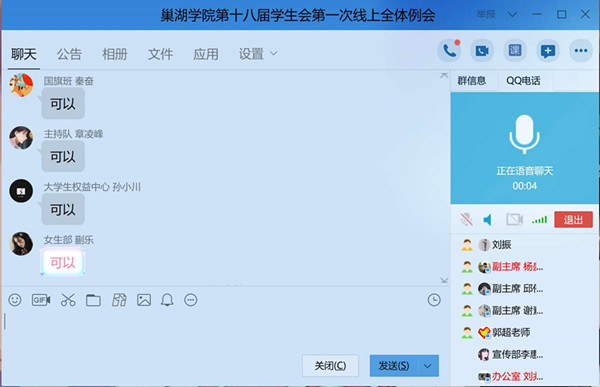Screen dimensions: 600x387
Task: Open the group classroom icon
Action: point(515,51)
